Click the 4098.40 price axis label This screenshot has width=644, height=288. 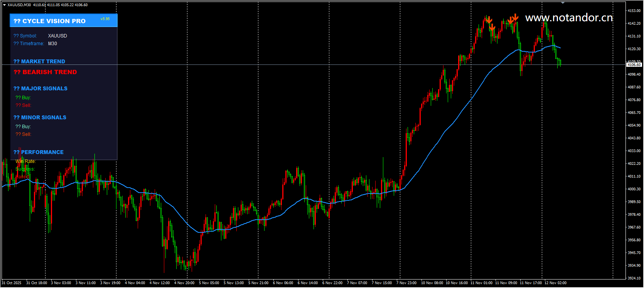(634, 75)
